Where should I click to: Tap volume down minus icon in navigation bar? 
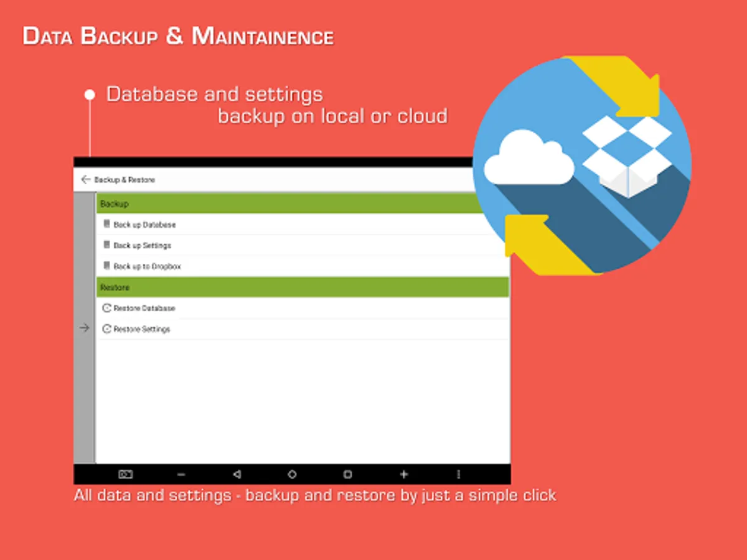[x=181, y=474]
